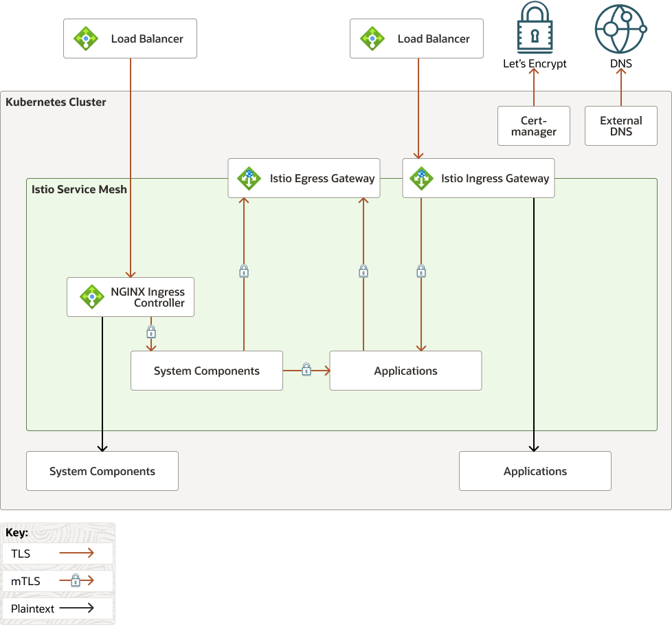The height and width of the screenshot is (625, 672).
Task: Select the Istio Ingress Gateway icon
Action: pos(421,178)
